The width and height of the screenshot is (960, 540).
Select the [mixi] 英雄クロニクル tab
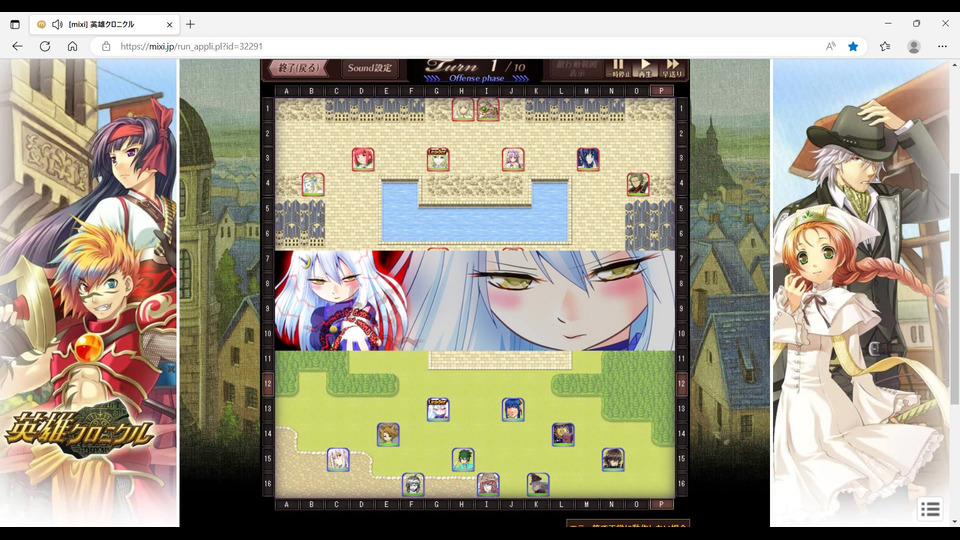[x=105, y=24]
